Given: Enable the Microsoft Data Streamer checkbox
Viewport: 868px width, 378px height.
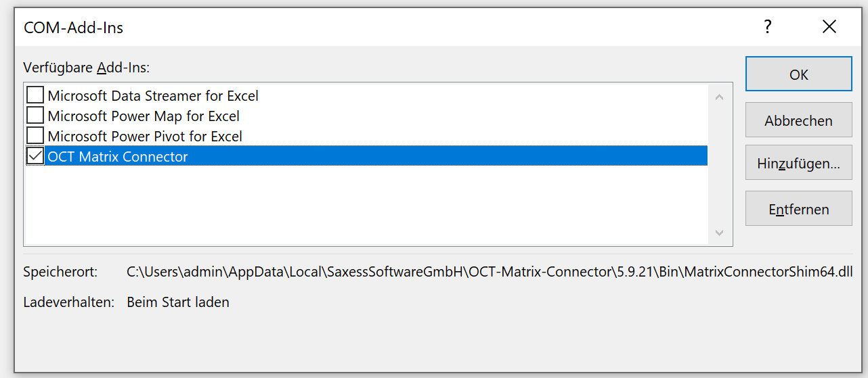Looking at the screenshot, I should pos(35,95).
